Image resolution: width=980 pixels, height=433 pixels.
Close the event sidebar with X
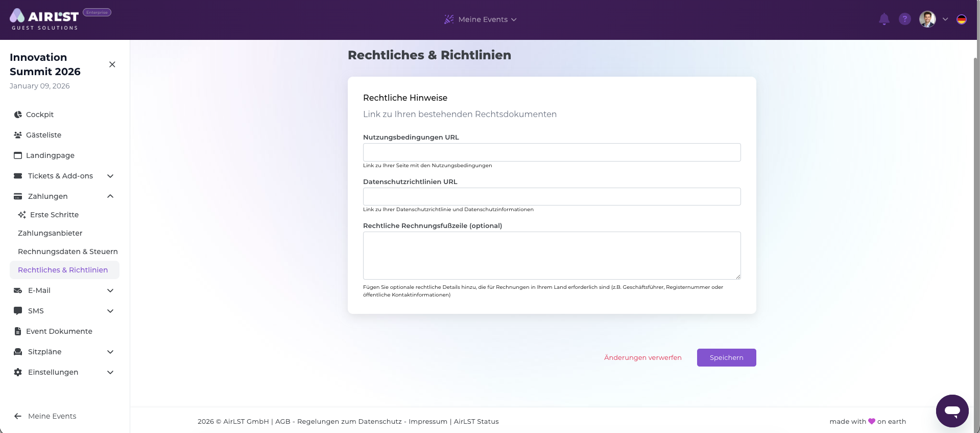tap(112, 64)
